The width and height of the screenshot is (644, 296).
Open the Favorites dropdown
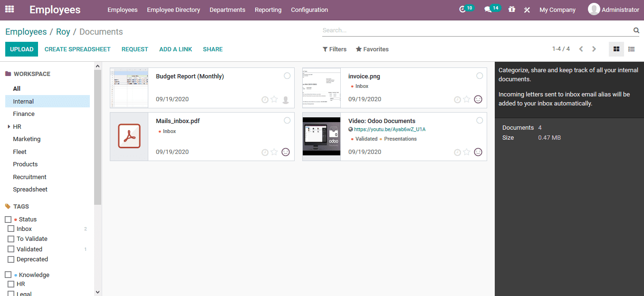pos(372,49)
